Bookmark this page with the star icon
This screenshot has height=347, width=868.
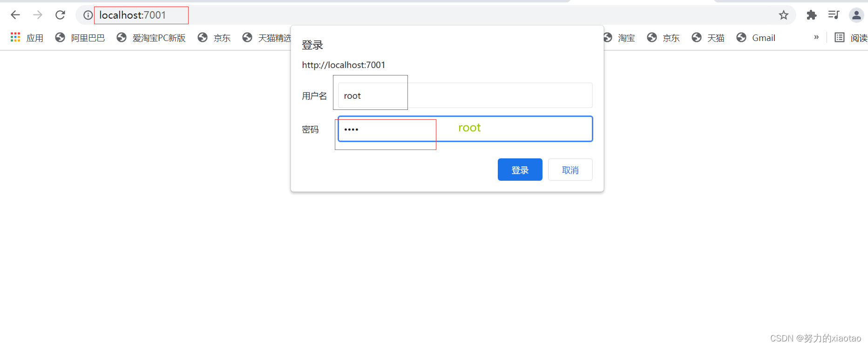point(784,15)
